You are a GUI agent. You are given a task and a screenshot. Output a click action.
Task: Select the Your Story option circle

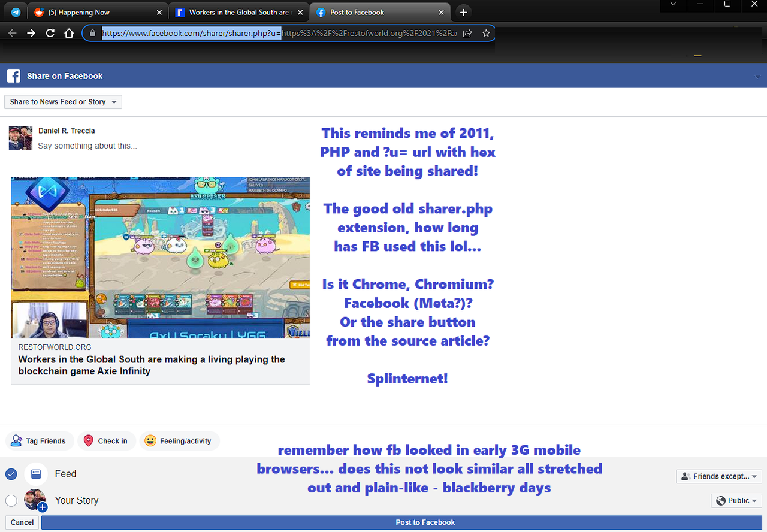[11, 500]
